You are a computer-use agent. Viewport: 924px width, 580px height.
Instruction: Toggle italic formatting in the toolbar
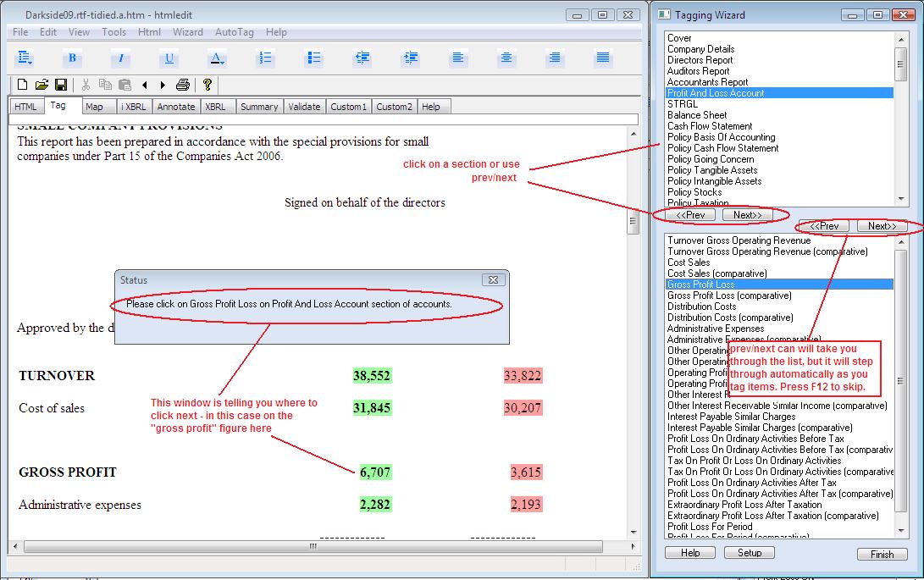(x=121, y=58)
